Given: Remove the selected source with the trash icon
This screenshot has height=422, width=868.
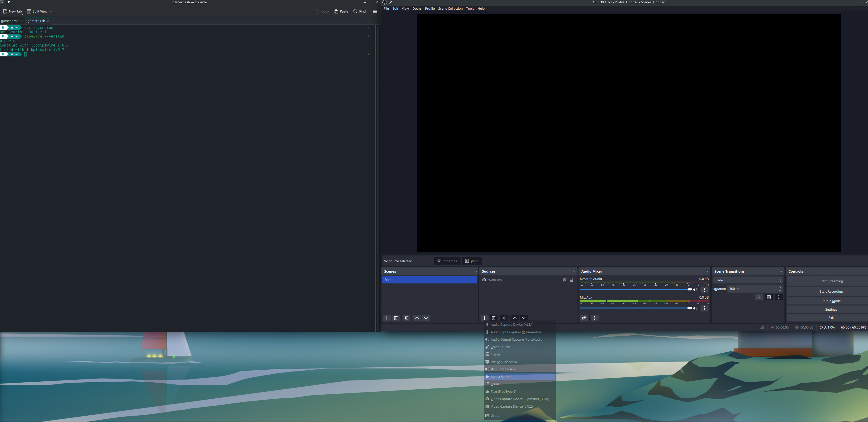Looking at the screenshot, I should [494, 318].
